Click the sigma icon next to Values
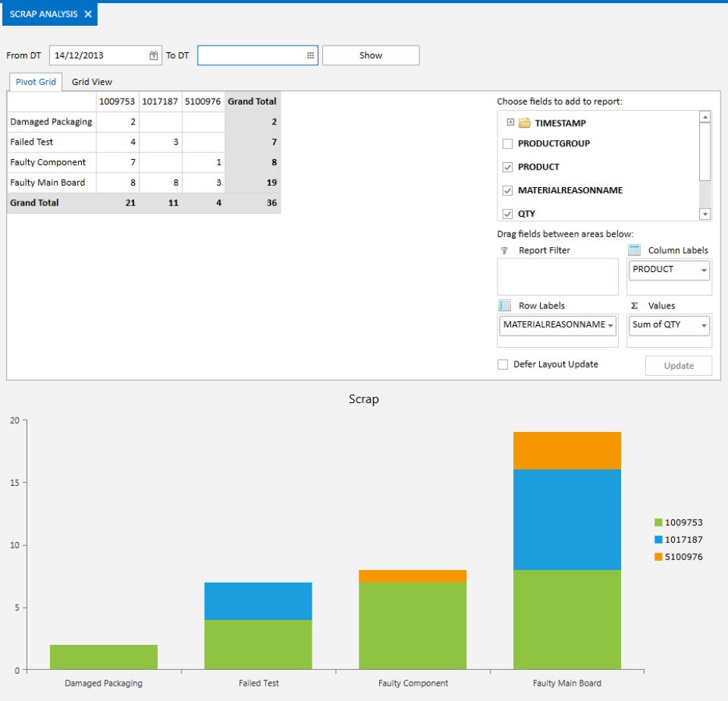Image resolution: width=728 pixels, height=701 pixels. 635,305
